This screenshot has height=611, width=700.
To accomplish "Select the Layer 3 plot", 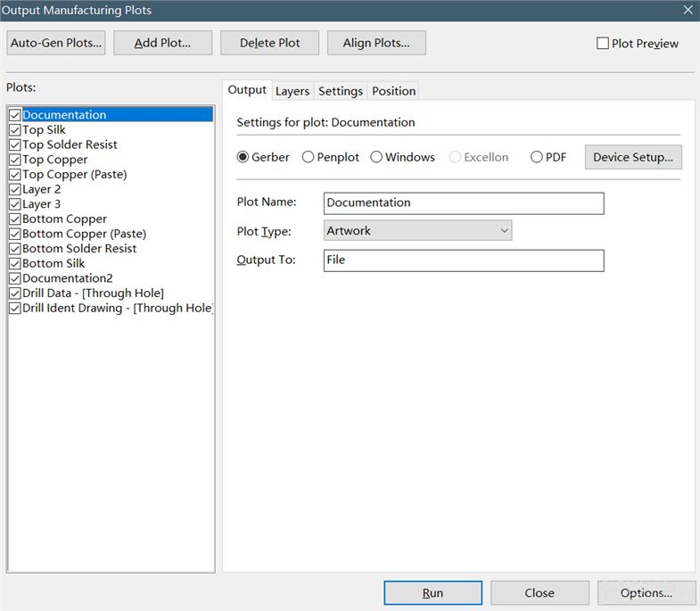I will click(x=42, y=204).
